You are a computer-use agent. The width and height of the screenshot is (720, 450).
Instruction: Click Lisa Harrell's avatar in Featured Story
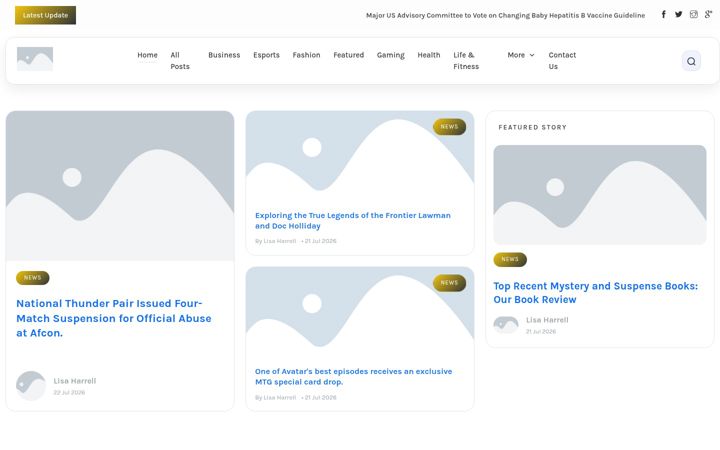(506, 325)
